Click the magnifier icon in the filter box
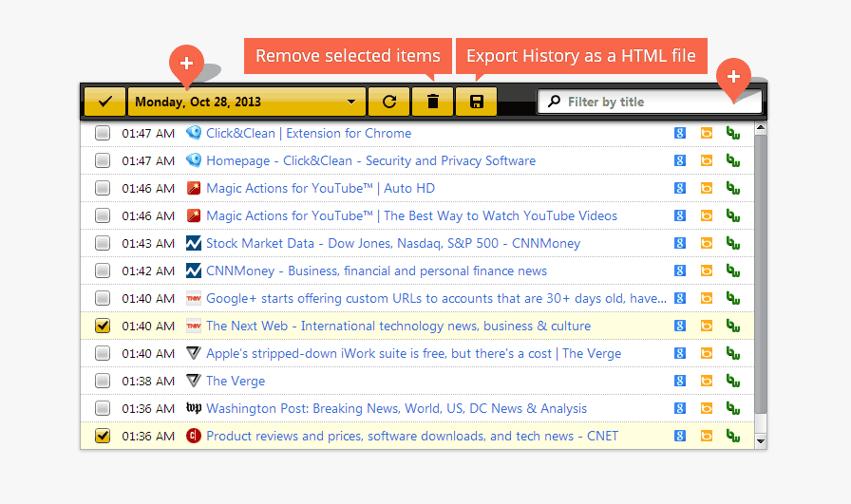This screenshot has height=504, width=851. point(555,102)
